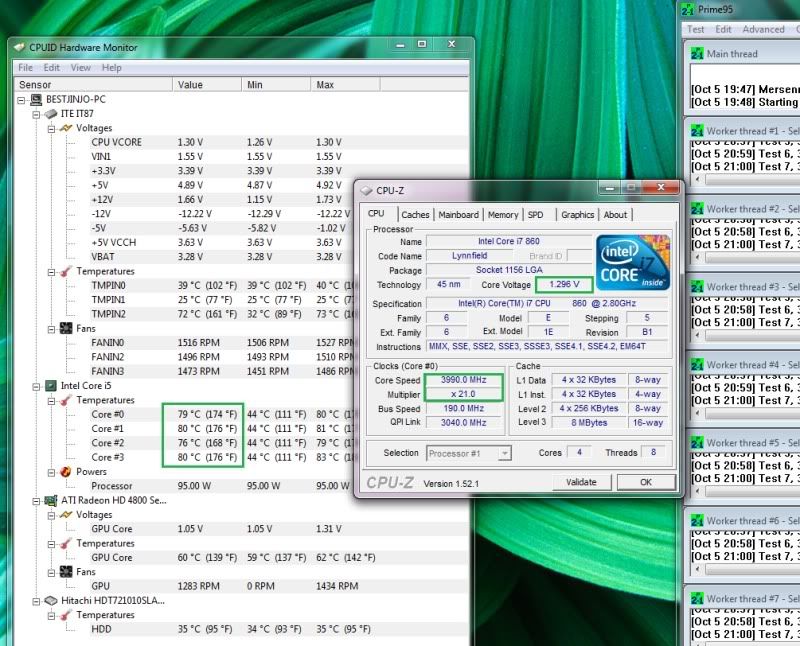This screenshot has height=646, width=800.
Task: Open the View menu in Hardware Monitor
Action: pos(81,67)
